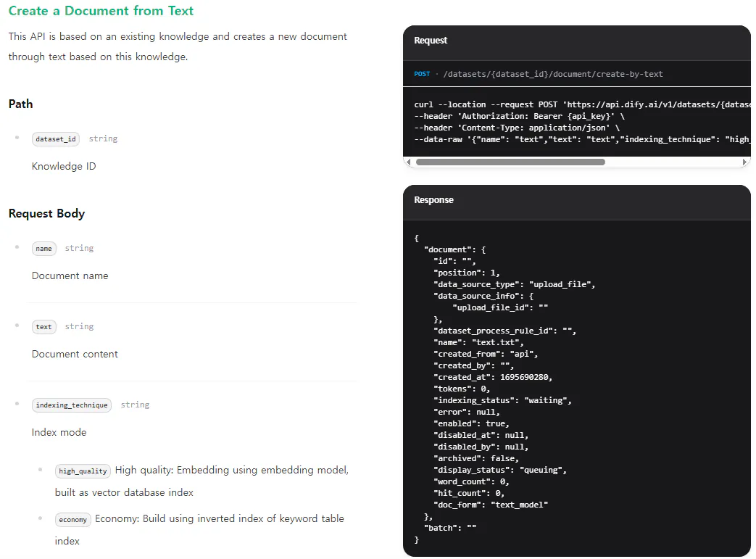
Task: Click the text parameter tag
Action: 44,327
